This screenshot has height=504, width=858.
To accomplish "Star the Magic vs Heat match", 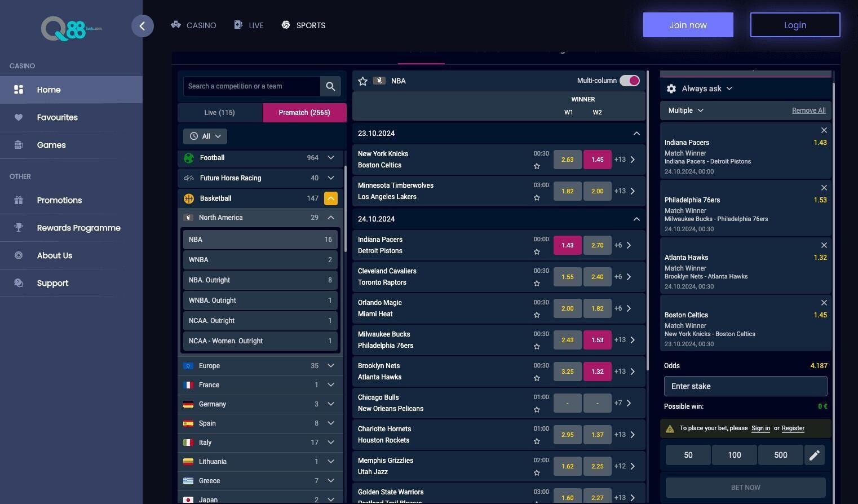I will [537, 315].
